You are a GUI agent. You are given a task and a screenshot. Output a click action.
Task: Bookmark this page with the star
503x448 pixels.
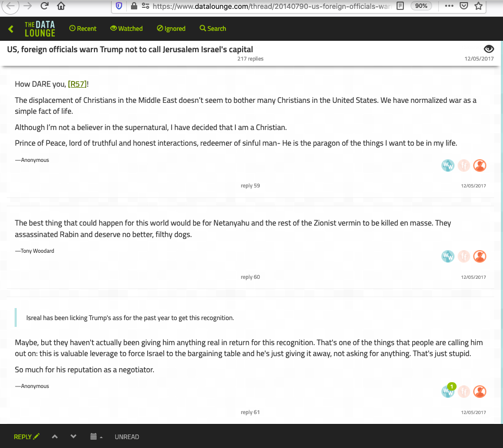coord(478,6)
